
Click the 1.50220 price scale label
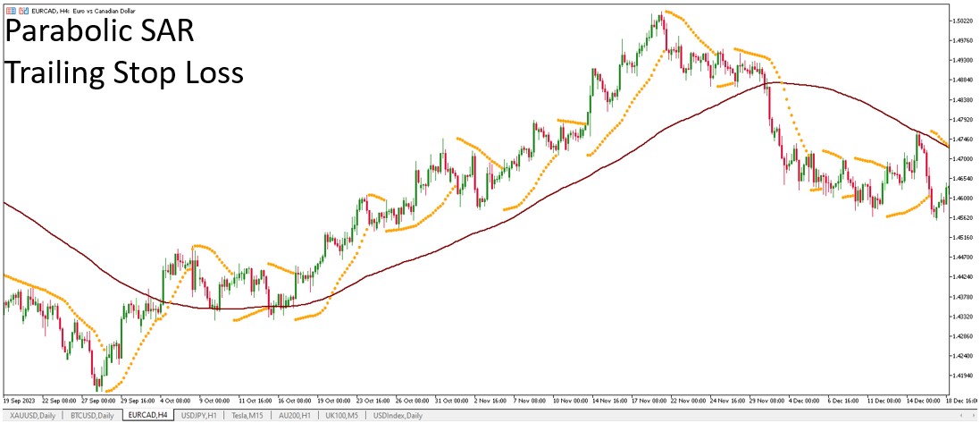[961, 21]
